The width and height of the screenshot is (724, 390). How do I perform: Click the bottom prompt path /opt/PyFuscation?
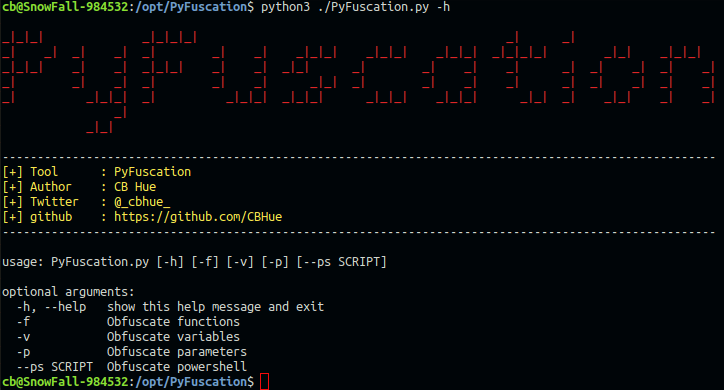191,382
